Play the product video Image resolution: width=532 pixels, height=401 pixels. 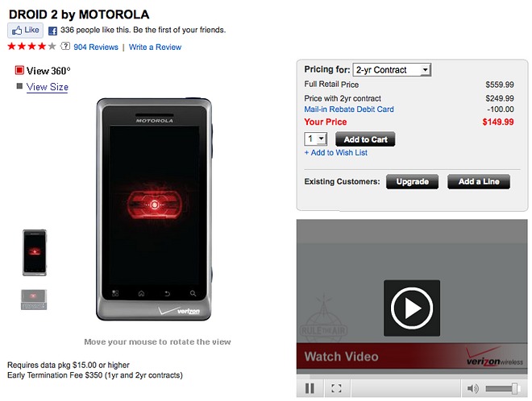[412, 308]
